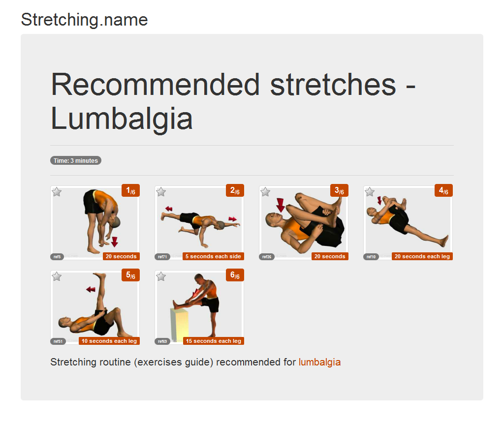Image resolution: width=504 pixels, height=425 pixels.
Task: Click the 10 seconds each leg label
Action: pyautogui.click(x=109, y=341)
